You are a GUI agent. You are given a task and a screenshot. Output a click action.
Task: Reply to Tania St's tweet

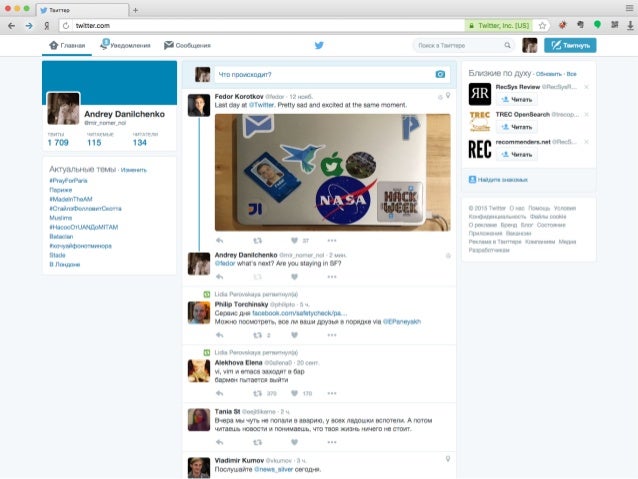(x=219, y=442)
